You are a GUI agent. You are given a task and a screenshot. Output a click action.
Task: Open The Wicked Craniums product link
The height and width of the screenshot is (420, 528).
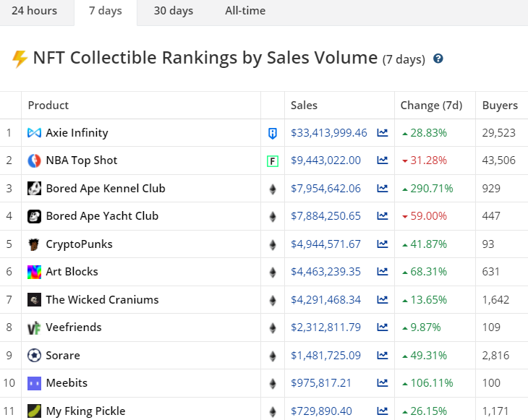(102, 299)
